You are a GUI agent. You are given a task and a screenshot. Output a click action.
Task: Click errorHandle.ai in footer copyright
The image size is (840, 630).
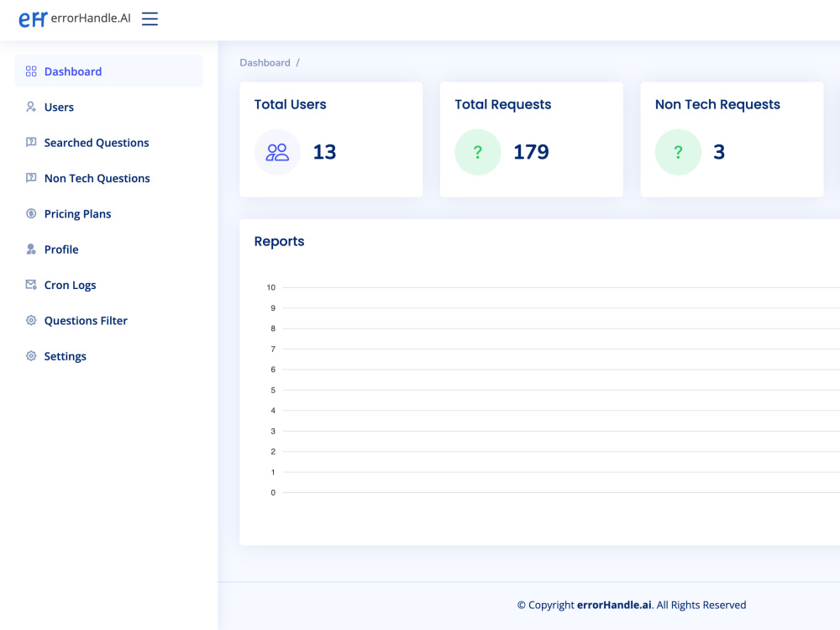pos(615,605)
